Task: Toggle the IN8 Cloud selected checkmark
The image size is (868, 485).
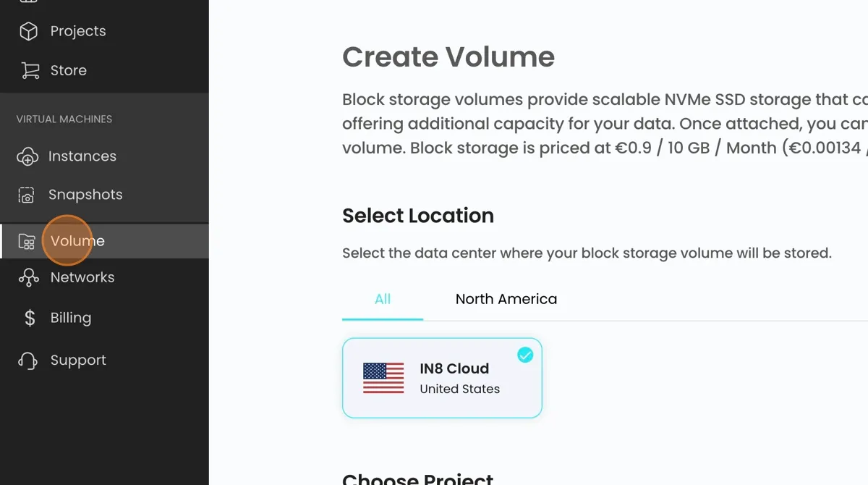Action: 525,355
